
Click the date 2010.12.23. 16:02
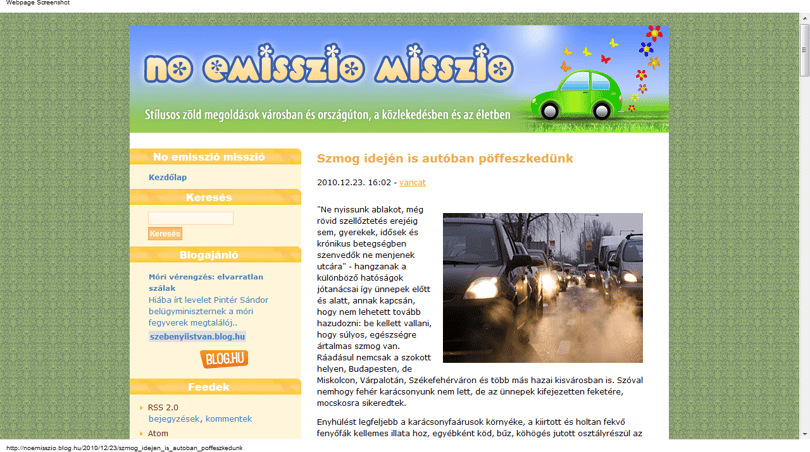pyautogui.click(x=354, y=182)
